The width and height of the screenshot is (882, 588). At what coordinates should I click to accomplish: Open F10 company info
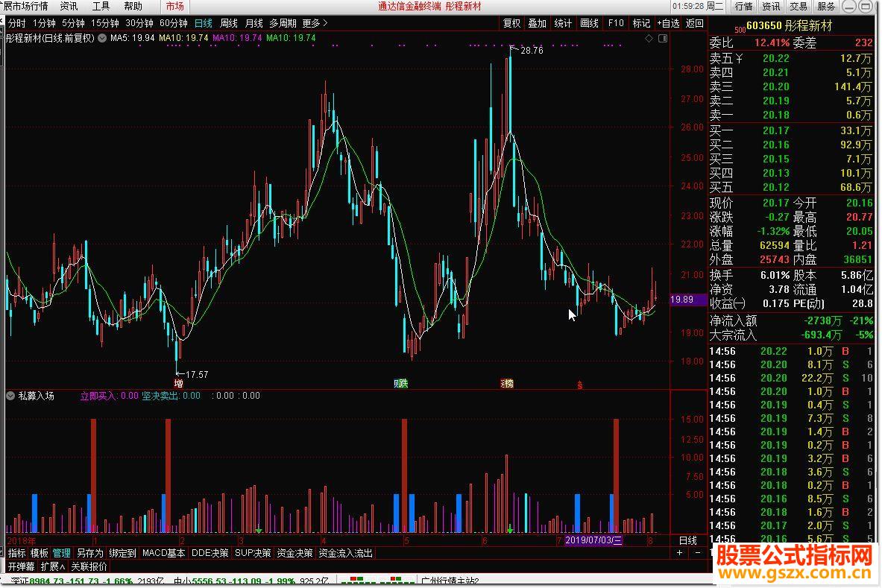pos(616,23)
